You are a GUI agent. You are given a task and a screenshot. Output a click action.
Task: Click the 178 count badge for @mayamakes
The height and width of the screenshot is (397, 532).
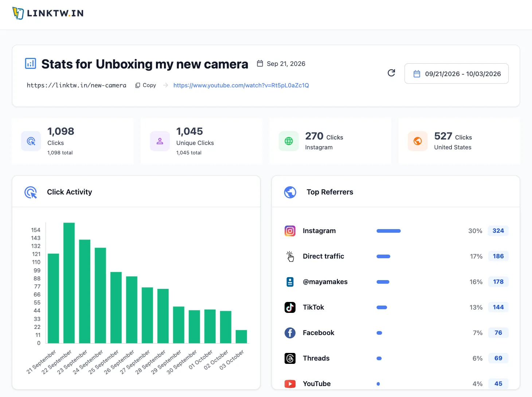(498, 282)
